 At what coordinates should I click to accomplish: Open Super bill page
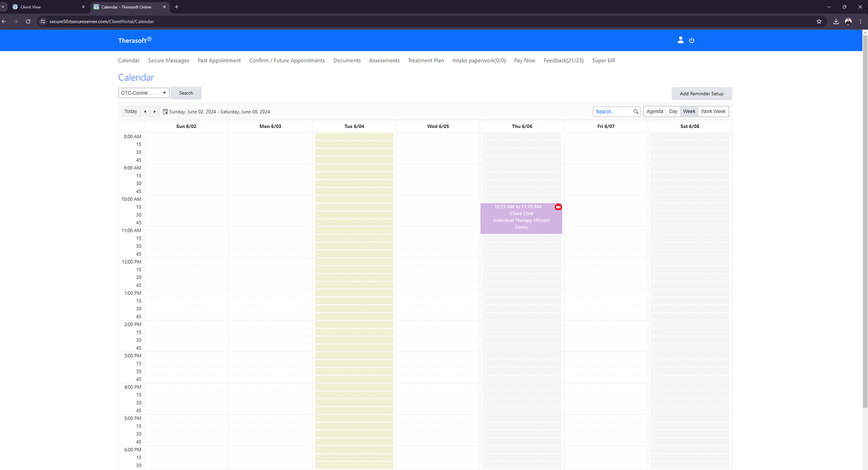pos(604,60)
